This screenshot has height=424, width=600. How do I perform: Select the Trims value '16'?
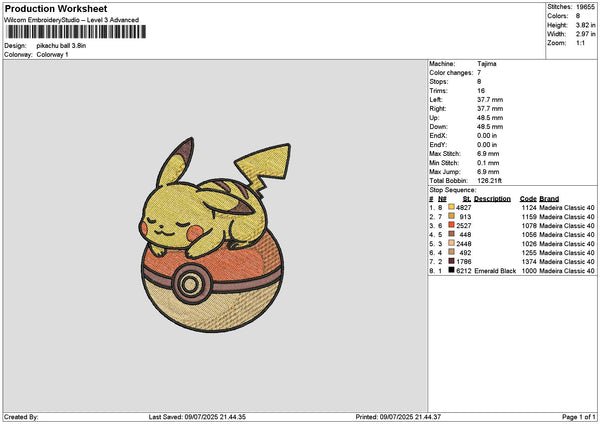pos(481,91)
